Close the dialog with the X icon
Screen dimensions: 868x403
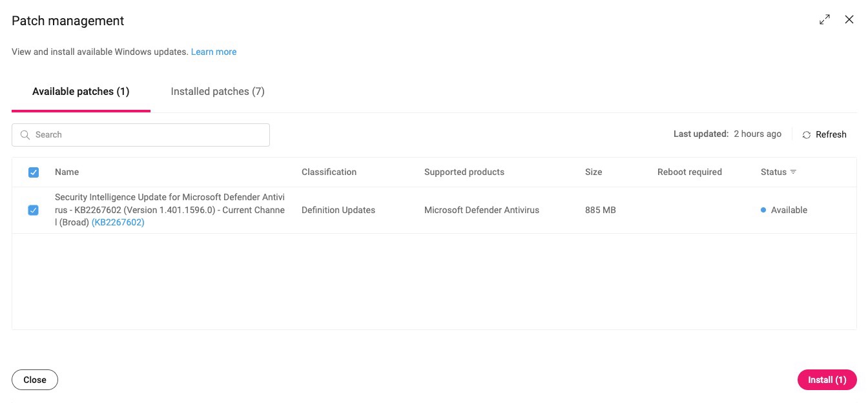click(849, 20)
